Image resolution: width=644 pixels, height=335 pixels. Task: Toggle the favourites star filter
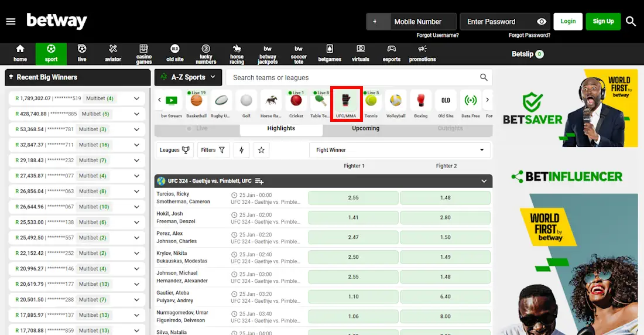261,150
